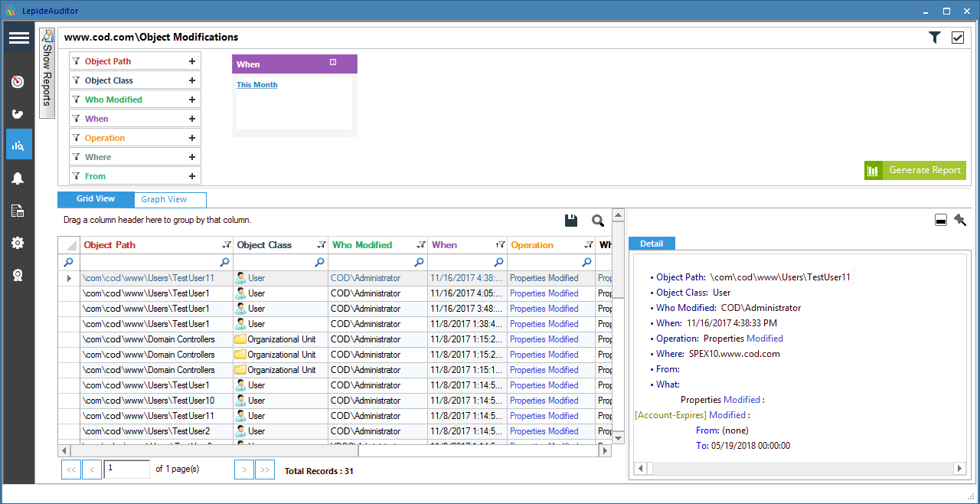The image size is (980, 504).
Task: Select the row dated 11/8/2017 1:38
Action: [335, 324]
